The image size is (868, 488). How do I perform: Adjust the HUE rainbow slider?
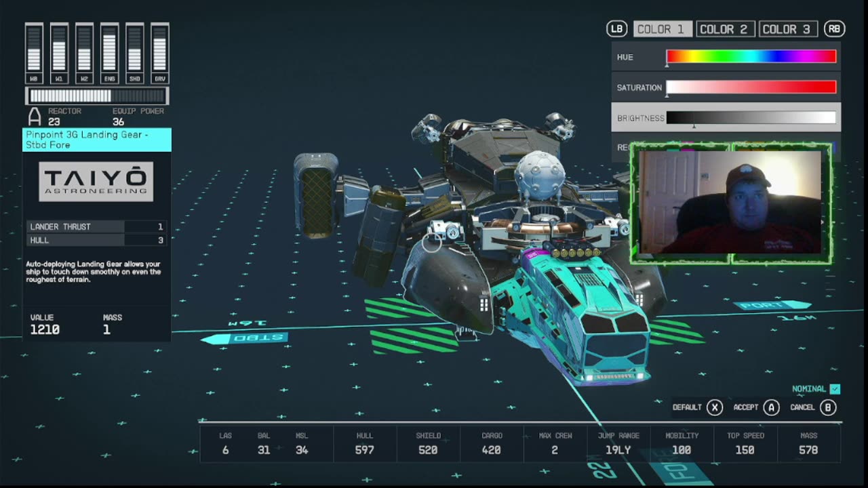coord(751,57)
